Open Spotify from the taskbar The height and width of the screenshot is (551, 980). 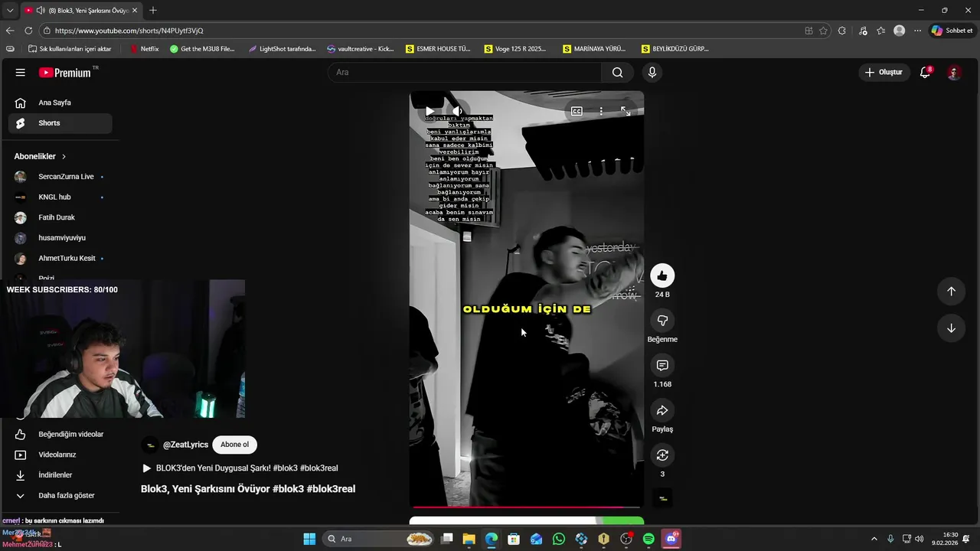(x=648, y=539)
